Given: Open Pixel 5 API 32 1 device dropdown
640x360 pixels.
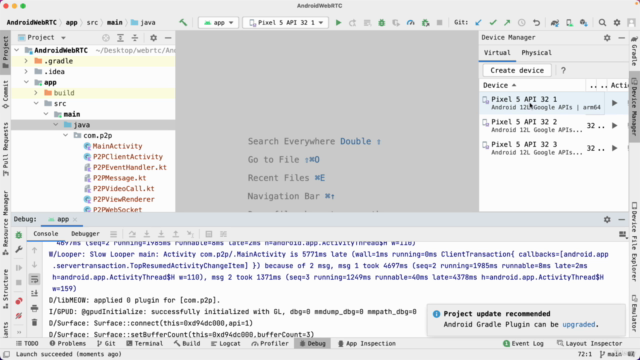Looking at the screenshot, I should point(285,22).
